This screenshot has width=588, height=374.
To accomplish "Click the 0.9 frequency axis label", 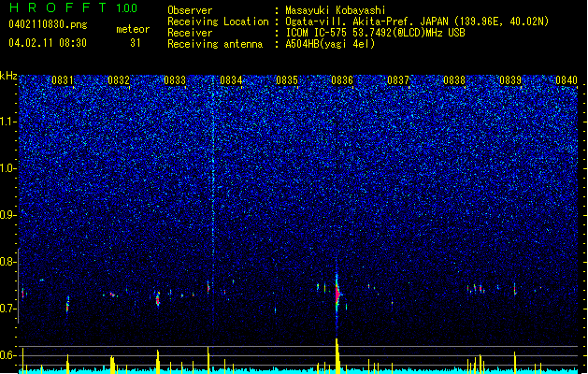I will 8,215.
